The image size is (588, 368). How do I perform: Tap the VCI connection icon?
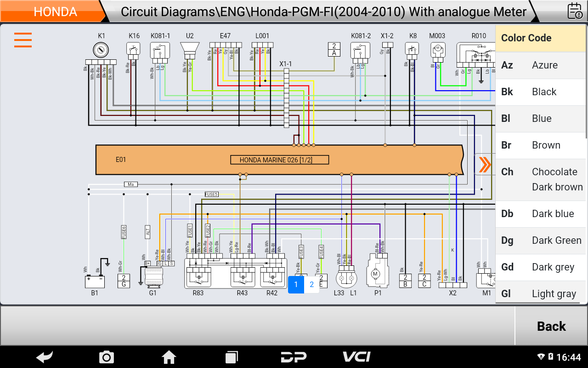(x=356, y=357)
